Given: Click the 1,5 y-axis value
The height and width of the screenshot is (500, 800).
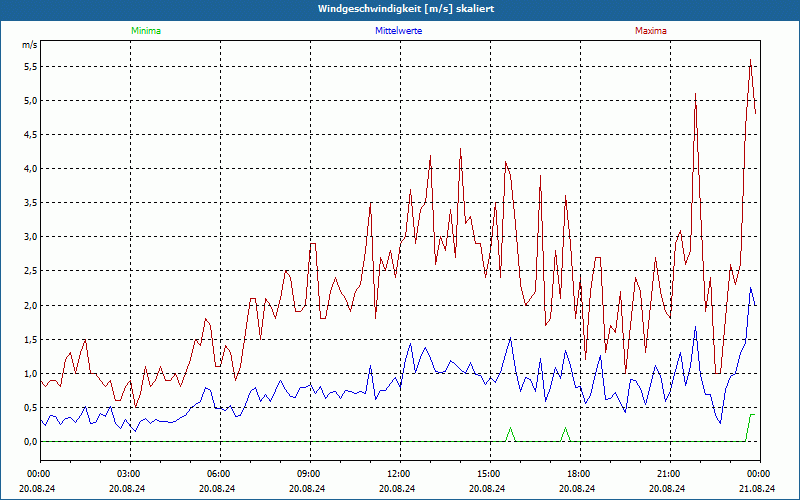Looking at the screenshot, I should click(31, 340).
